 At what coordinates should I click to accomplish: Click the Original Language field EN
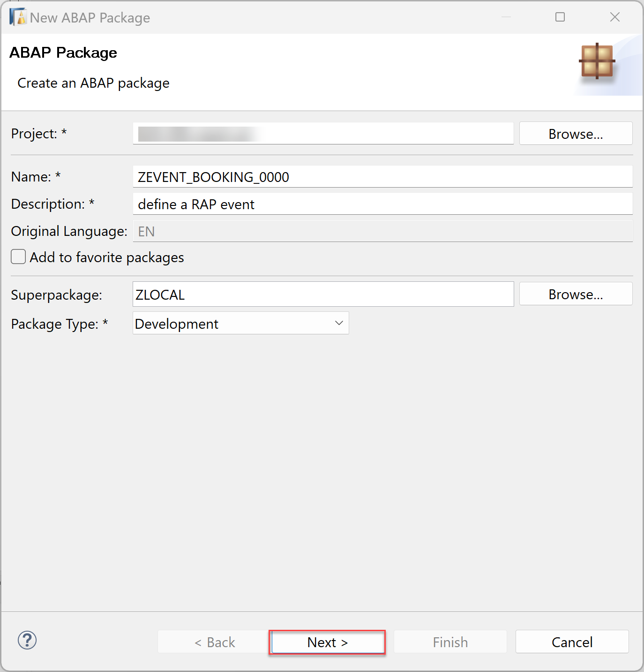[382, 231]
